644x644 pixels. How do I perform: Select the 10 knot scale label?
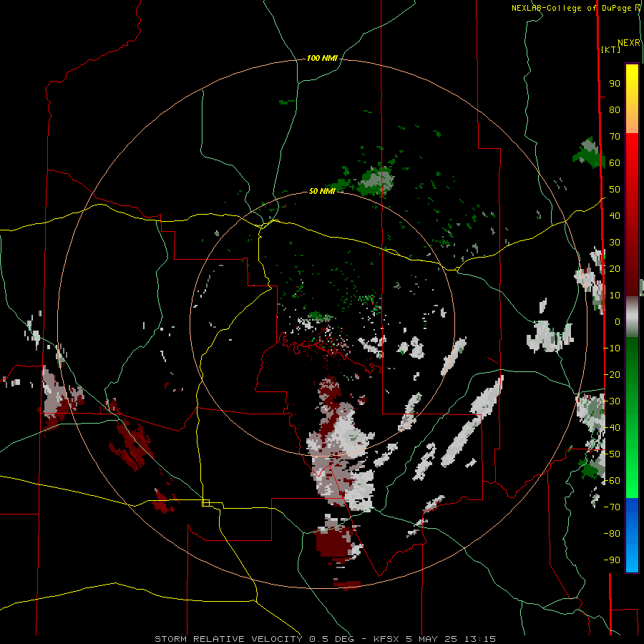click(x=615, y=296)
